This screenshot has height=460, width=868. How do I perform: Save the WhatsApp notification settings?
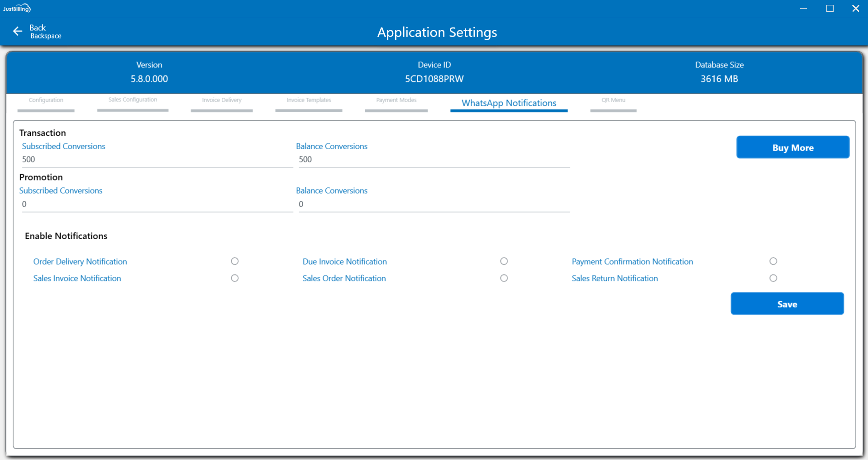tap(787, 304)
